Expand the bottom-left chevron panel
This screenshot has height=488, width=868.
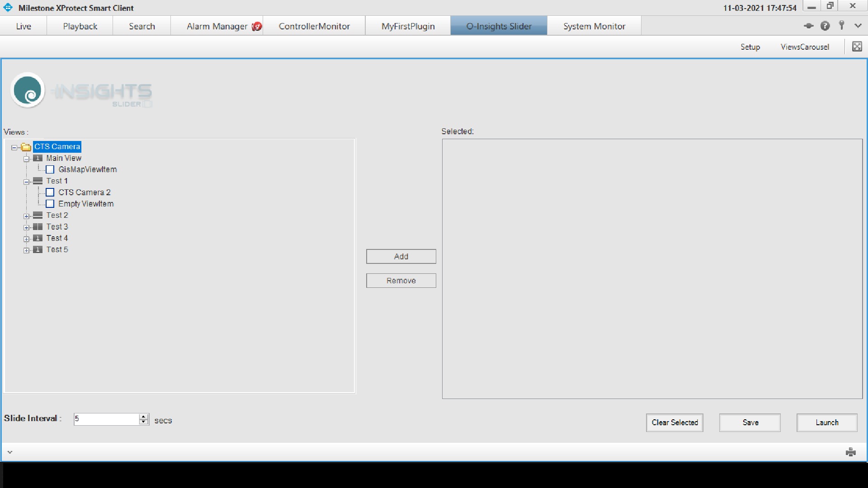(x=10, y=452)
